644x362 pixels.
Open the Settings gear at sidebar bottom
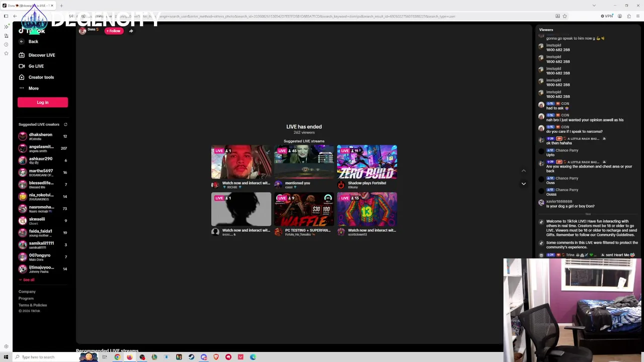pyautogui.click(x=6, y=346)
